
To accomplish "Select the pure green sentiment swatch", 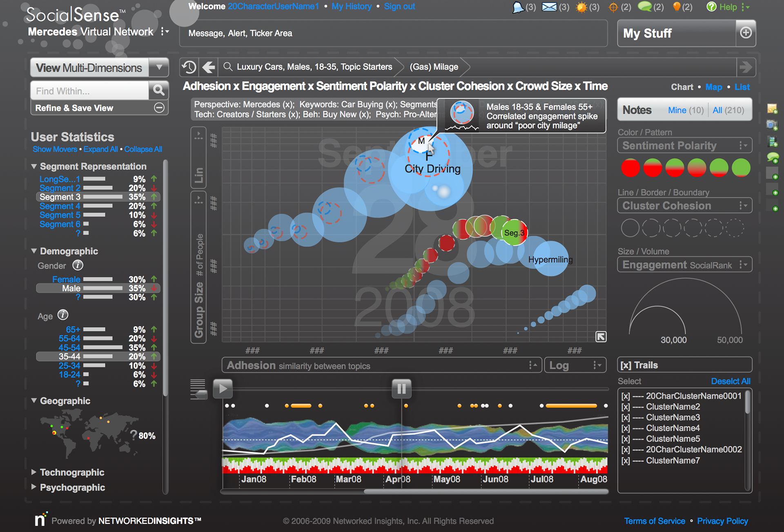I will [x=741, y=168].
